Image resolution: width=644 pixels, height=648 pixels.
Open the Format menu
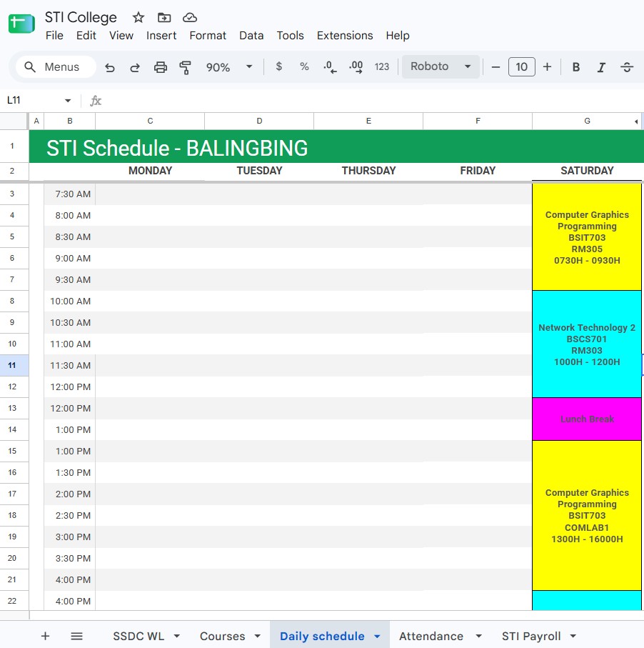pyautogui.click(x=208, y=36)
